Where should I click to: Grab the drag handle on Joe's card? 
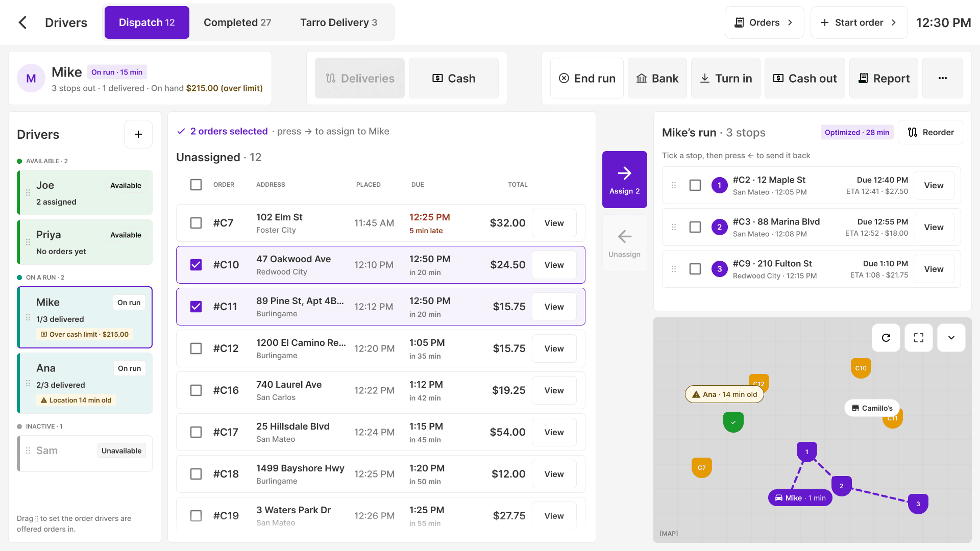coord(28,193)
